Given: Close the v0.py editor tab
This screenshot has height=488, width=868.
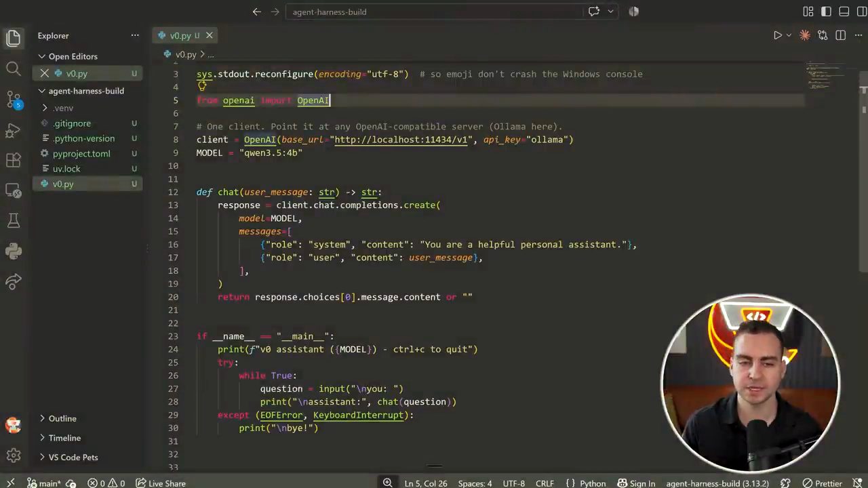Looking at the screenshot, I should pos(210,35).
